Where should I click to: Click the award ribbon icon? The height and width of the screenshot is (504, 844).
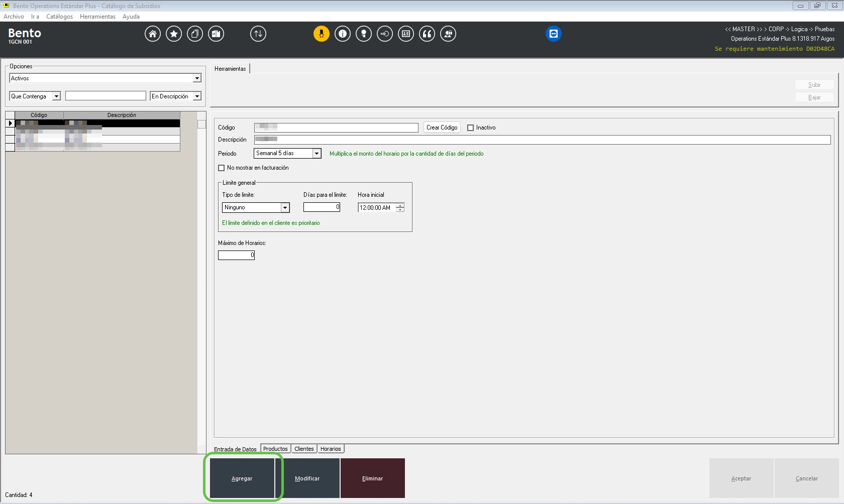click(364, 34)
